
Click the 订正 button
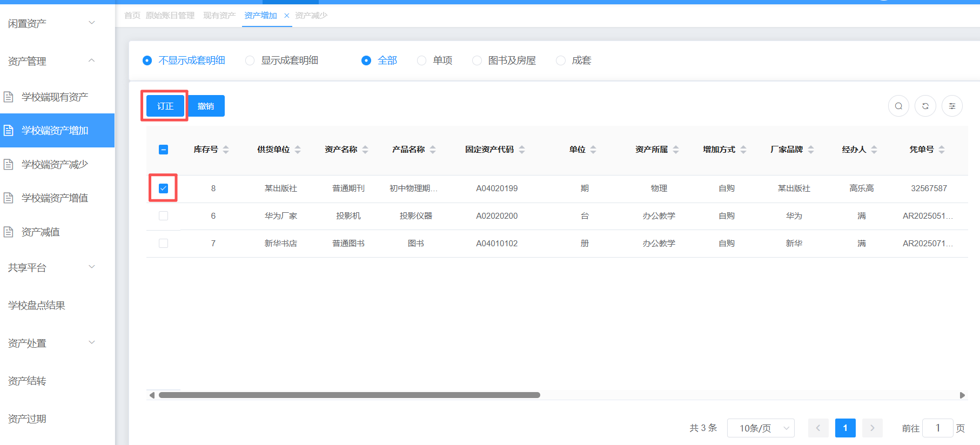pos(165,106)
